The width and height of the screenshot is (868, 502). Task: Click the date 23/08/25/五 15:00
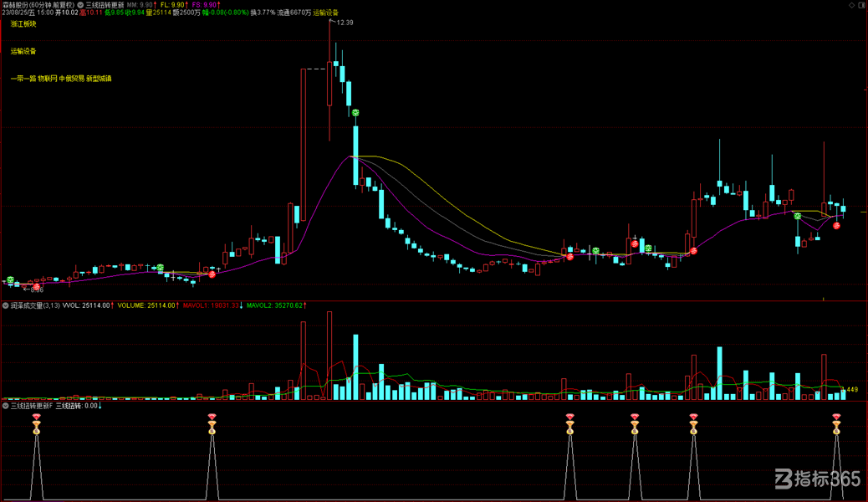click(x=28, y=13)
